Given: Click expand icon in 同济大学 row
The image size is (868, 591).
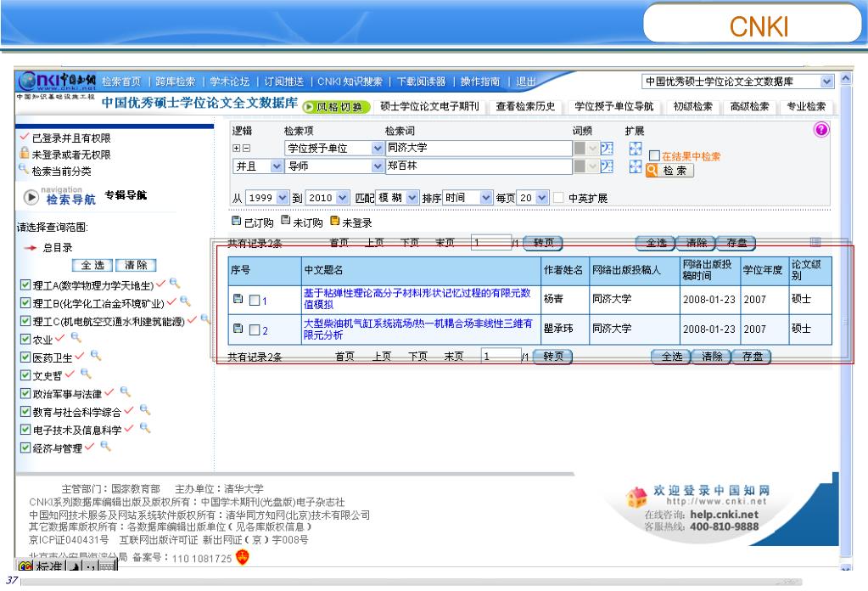Looking at the screenshot, I should click(x=636, y=149).
